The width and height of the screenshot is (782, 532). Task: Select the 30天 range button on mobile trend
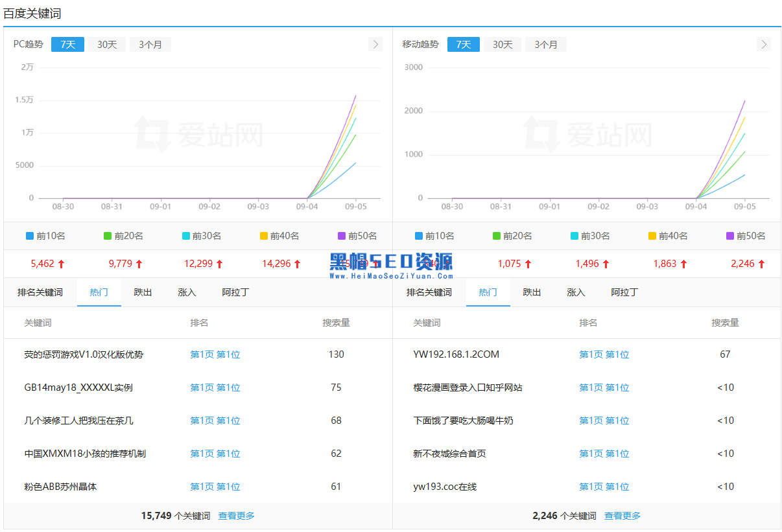[502, 44]
